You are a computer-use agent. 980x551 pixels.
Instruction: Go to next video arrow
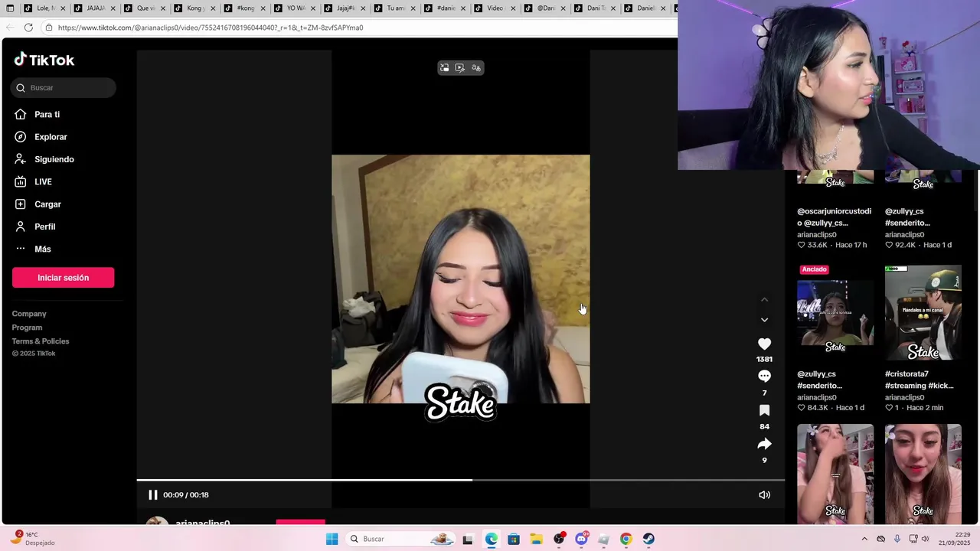tap(764, 320)
